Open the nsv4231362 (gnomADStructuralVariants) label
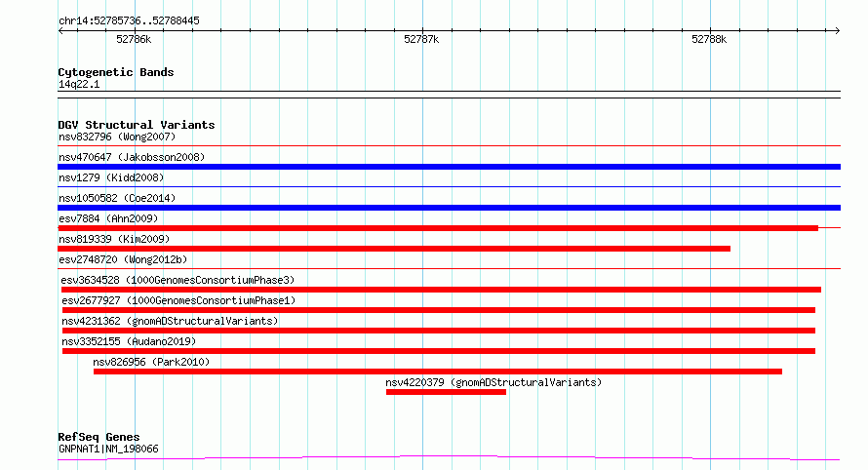The width and height of the screenshot is (868, 470). tap(170, 321)
